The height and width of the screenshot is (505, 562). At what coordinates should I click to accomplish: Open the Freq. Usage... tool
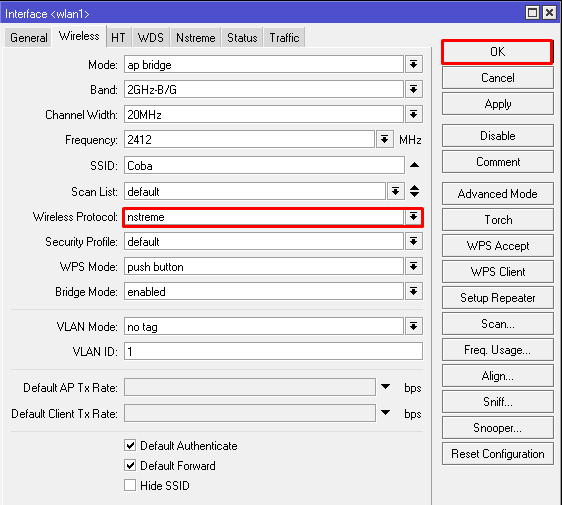coord(497,350)
